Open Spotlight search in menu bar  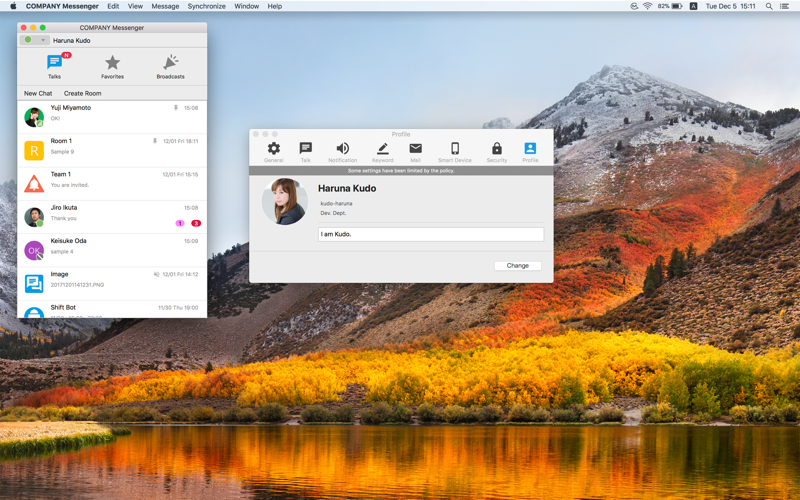pyautogui.click(x=769, y=6)
